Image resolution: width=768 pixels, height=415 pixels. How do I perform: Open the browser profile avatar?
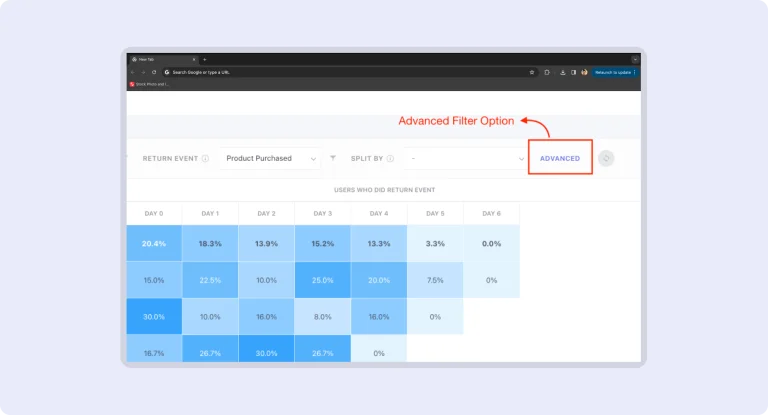click(x=584, y=72)
